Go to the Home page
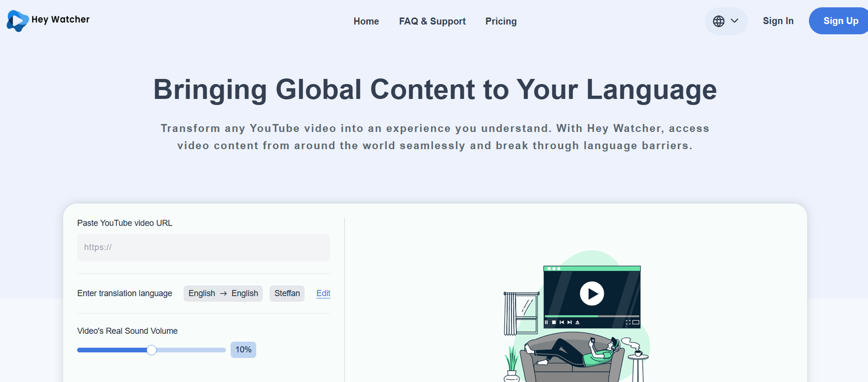The image size is (868, 382). coord(366,22)
